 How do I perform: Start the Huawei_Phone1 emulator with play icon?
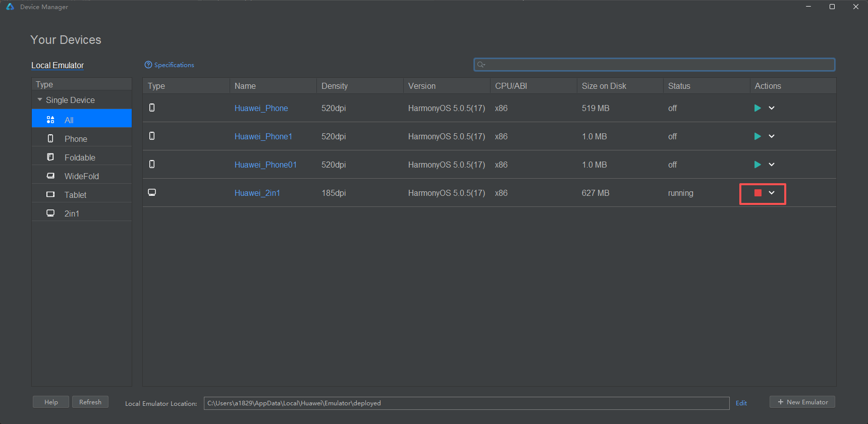757,136
